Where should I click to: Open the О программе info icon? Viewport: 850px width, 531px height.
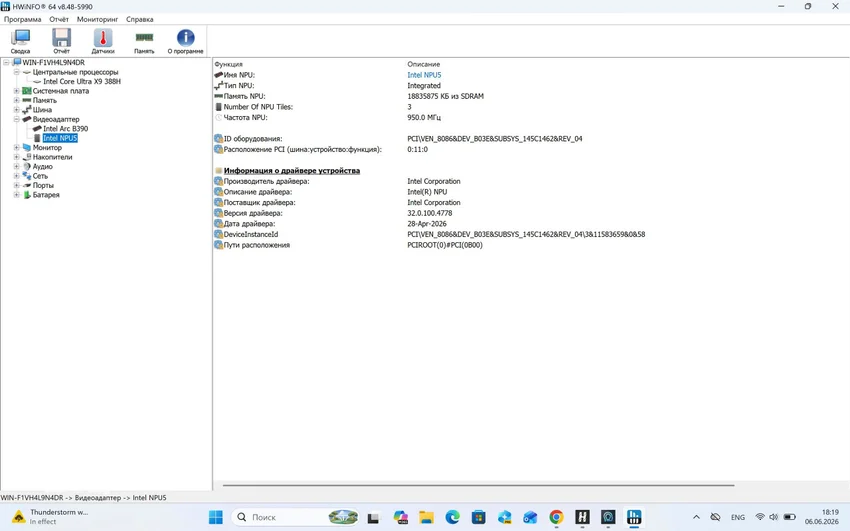pos(185,41)
